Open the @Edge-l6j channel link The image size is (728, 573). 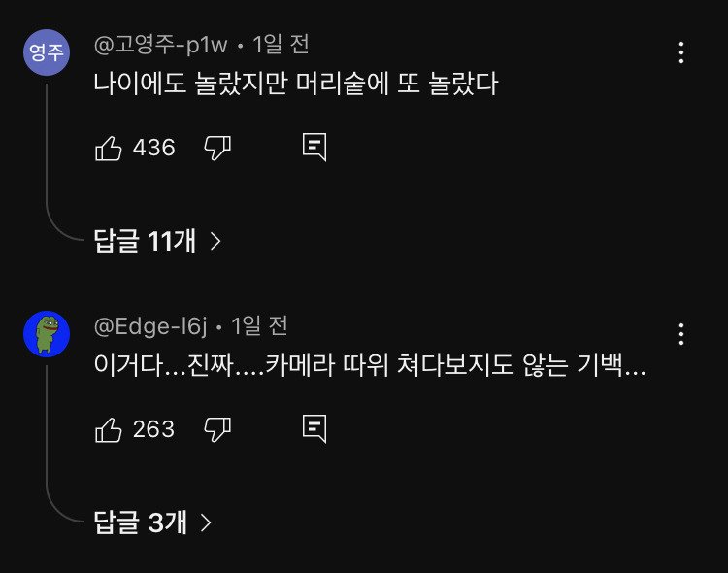click(x=149, y=326)
